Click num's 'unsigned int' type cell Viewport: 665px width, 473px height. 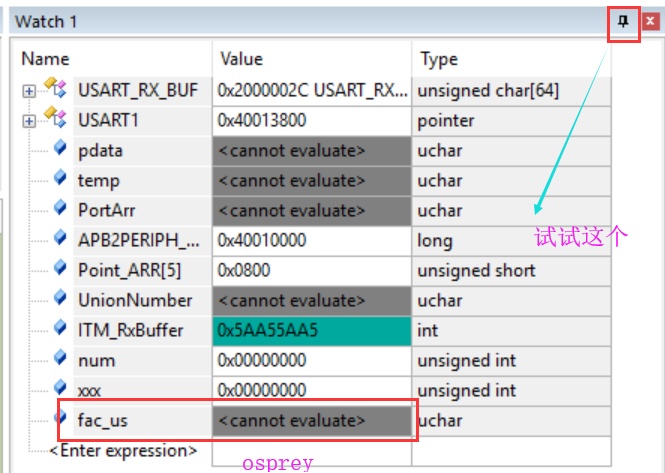pyautogui.click(x=511, y=361)
